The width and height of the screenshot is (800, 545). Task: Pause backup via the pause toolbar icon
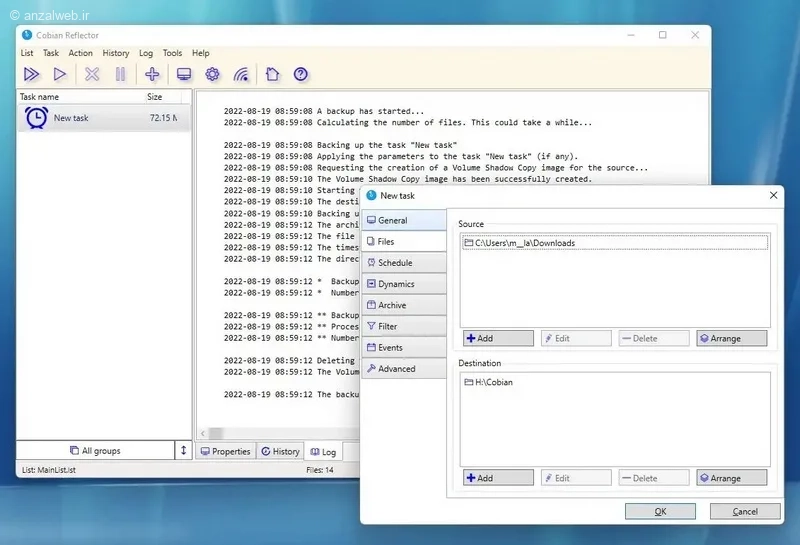click(120, 75)
